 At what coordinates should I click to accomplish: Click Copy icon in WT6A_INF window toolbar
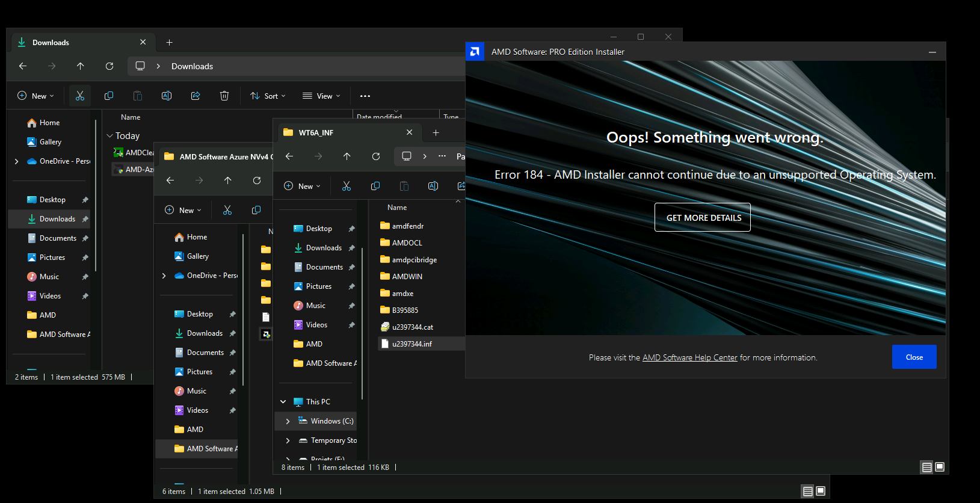(375, 186)
